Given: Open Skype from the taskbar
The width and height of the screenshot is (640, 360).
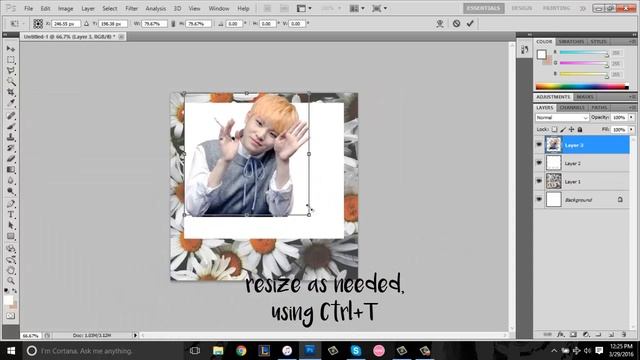Looking at the screenshot, I should 356,350.
